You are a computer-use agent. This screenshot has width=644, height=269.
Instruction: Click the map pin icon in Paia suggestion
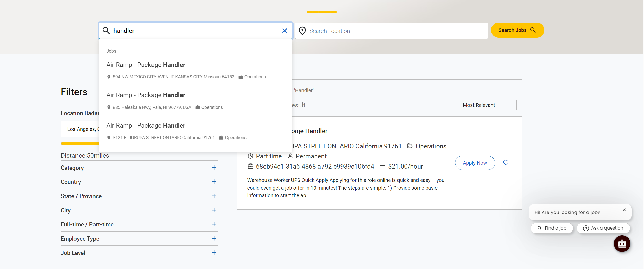[x=109, y=107]
